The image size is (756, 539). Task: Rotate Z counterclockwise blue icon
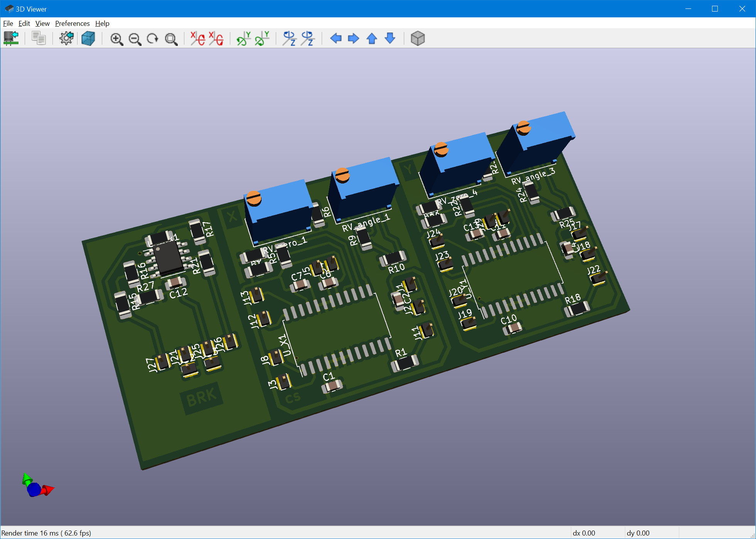(x=308, y=39)
